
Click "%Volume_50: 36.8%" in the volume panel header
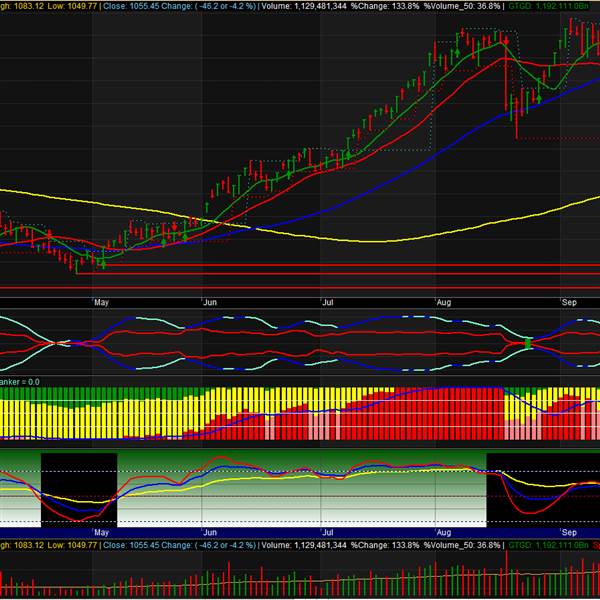(x=462, y=545)
